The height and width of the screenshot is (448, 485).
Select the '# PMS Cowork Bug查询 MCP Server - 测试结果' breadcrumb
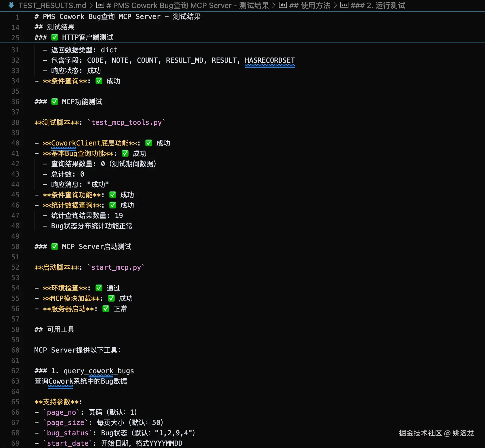188,5
